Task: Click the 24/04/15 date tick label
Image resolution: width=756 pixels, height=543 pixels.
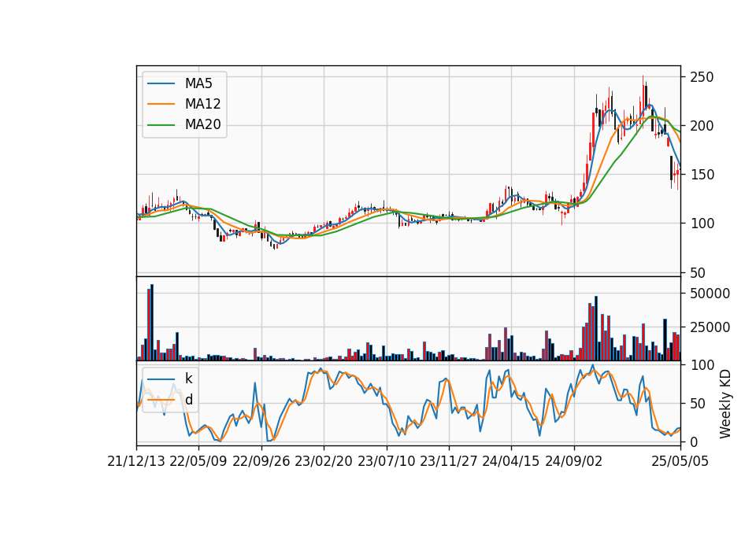Action: click(511, 461)
